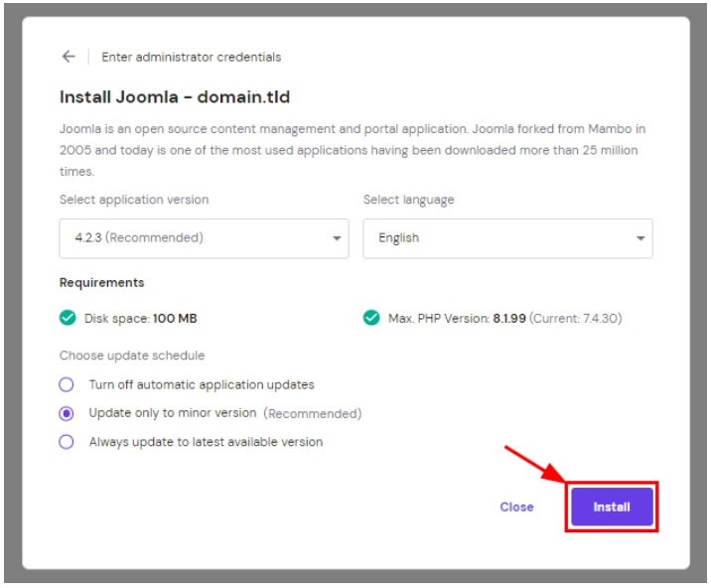Click the caret arrow in the version selector
711x588 pixels.
337,239
